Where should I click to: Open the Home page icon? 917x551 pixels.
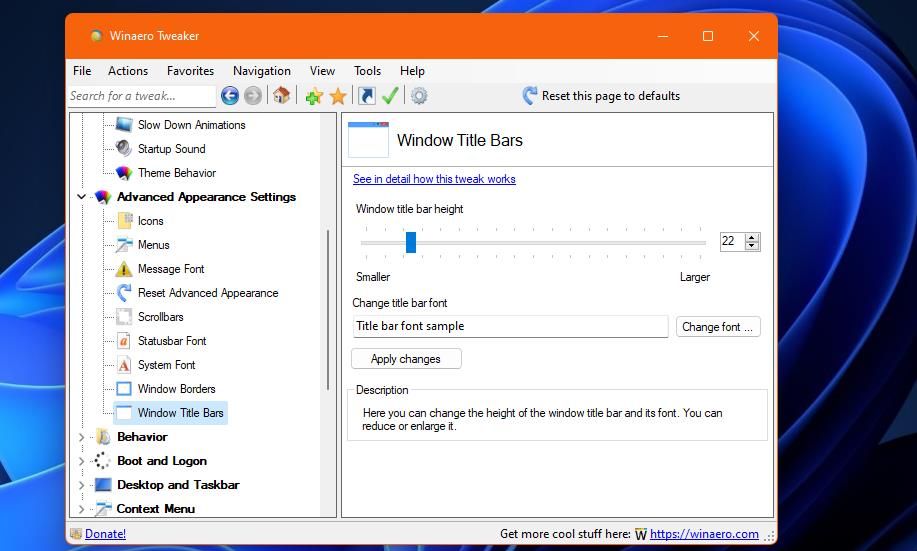(x=281, y=95)
